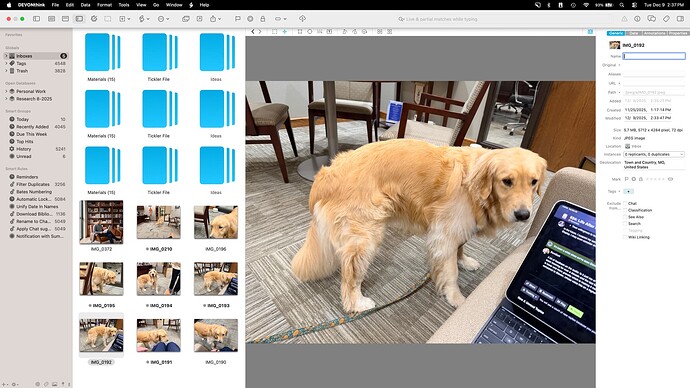Screen dimensions: 690x388
Task: Click the Wi-Fi icon in the menu bar
Action: pos(586,5)
